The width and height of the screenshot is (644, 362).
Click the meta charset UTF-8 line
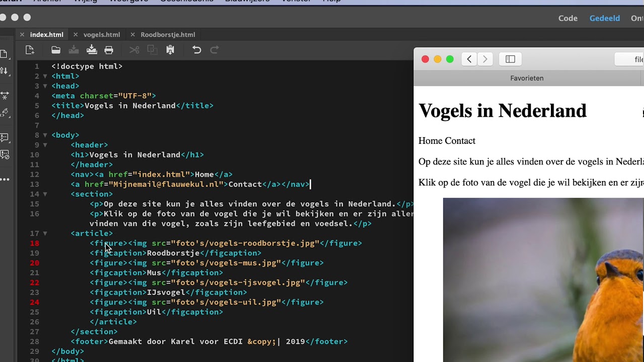[104, 96]
